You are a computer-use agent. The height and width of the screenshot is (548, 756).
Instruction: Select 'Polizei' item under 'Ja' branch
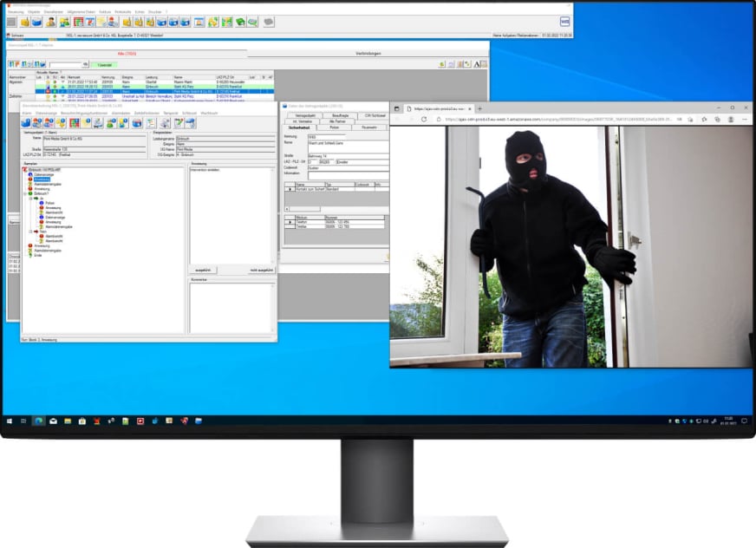point(49,203)
